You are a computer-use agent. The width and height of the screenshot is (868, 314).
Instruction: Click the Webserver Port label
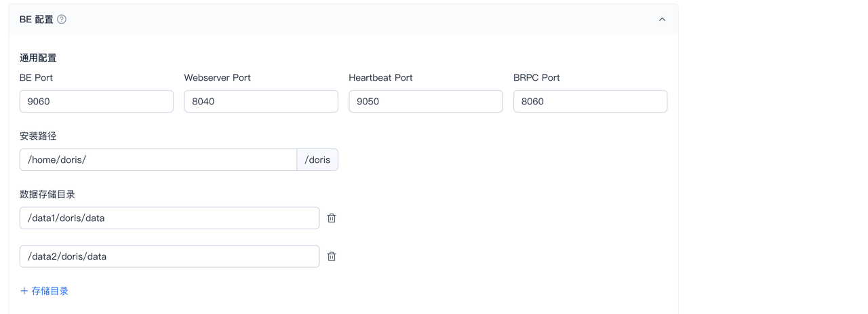(218, 78)
